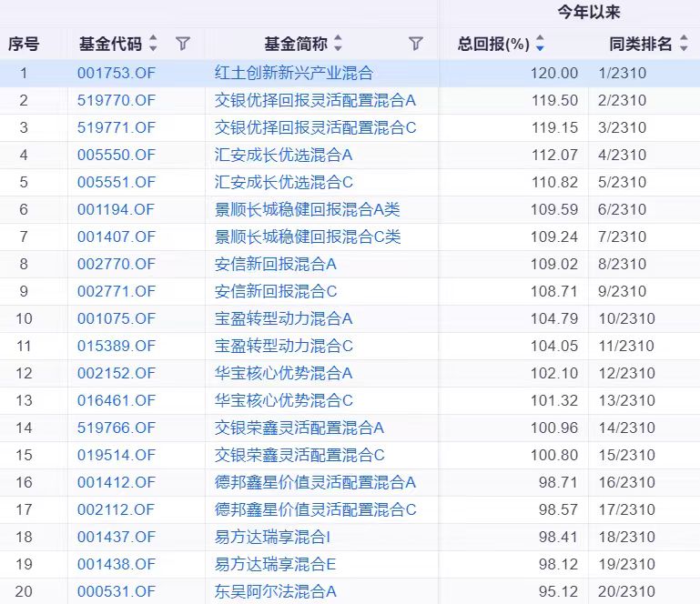This screenshot has height=604, width=700.
Task: Open fund code 016461.OF
Action: [116, 400]
